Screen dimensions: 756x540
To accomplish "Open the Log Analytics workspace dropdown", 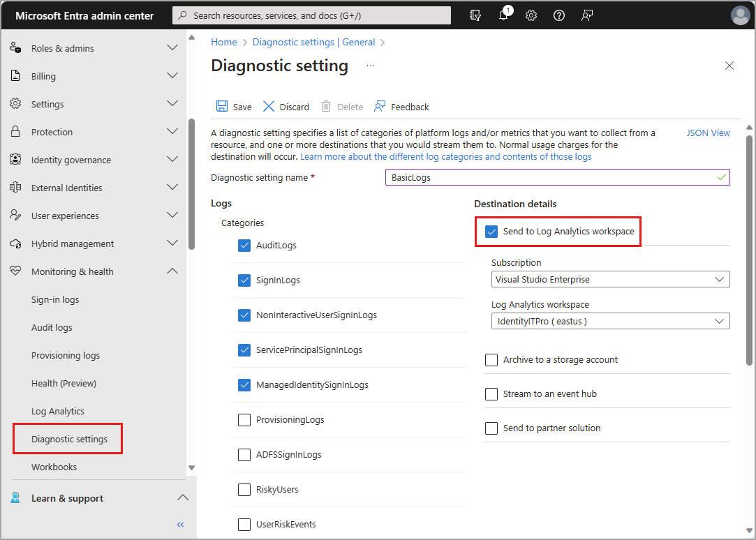I will pos(610,321).
